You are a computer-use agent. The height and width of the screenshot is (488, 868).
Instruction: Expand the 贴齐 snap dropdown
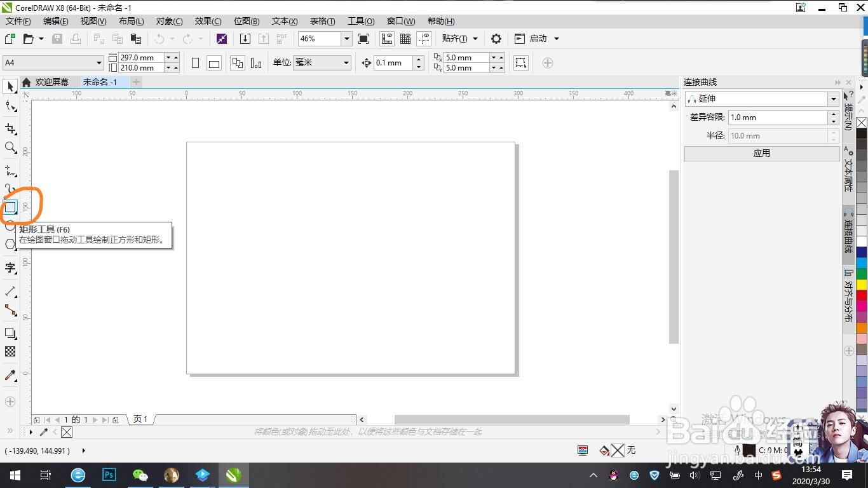coord(475,39)
